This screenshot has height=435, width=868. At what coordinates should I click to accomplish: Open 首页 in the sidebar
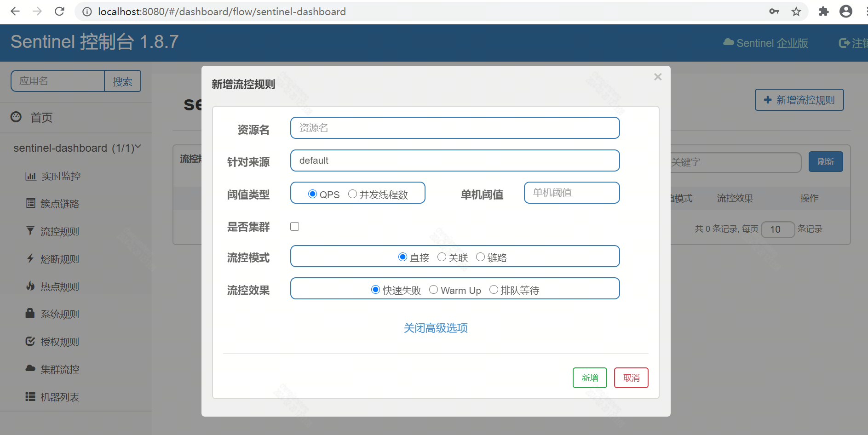41,118
